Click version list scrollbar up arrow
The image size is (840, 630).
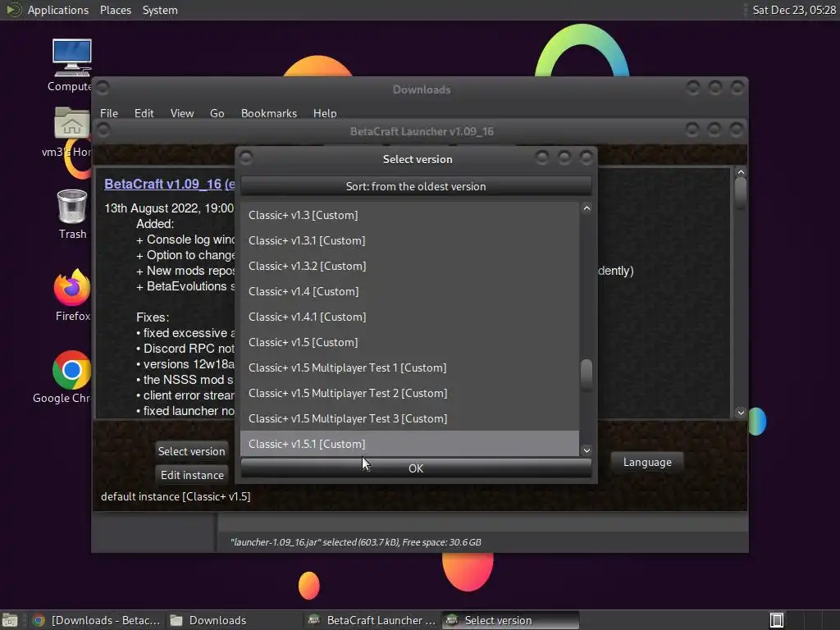587,208
